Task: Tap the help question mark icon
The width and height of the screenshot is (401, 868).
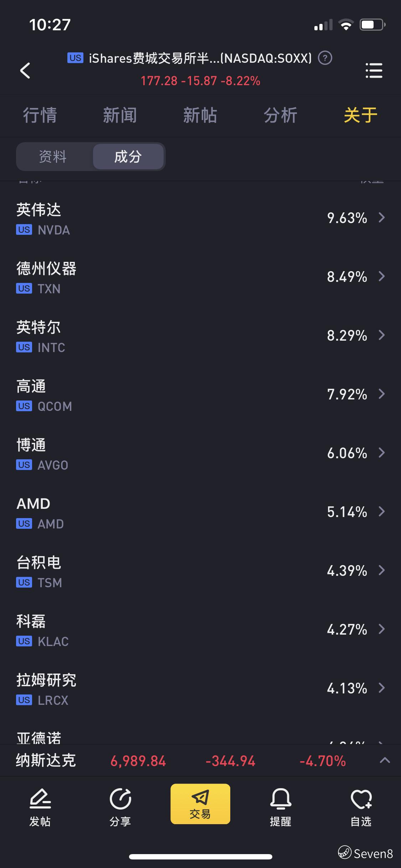Action: tap(325, 58)
